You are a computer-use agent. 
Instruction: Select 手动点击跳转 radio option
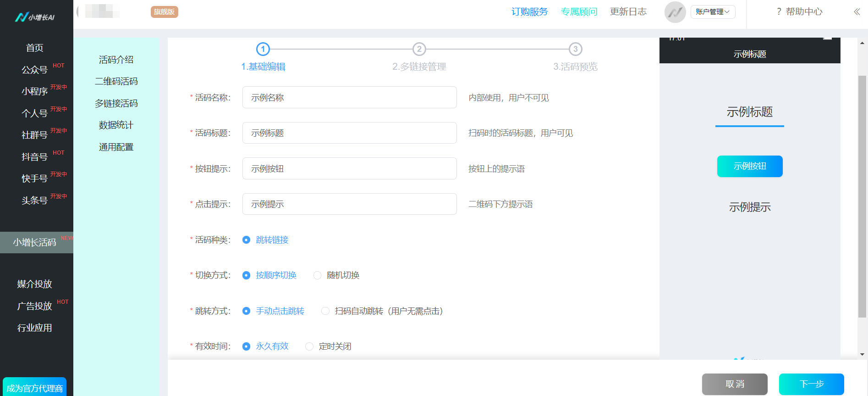click(247, 311)
